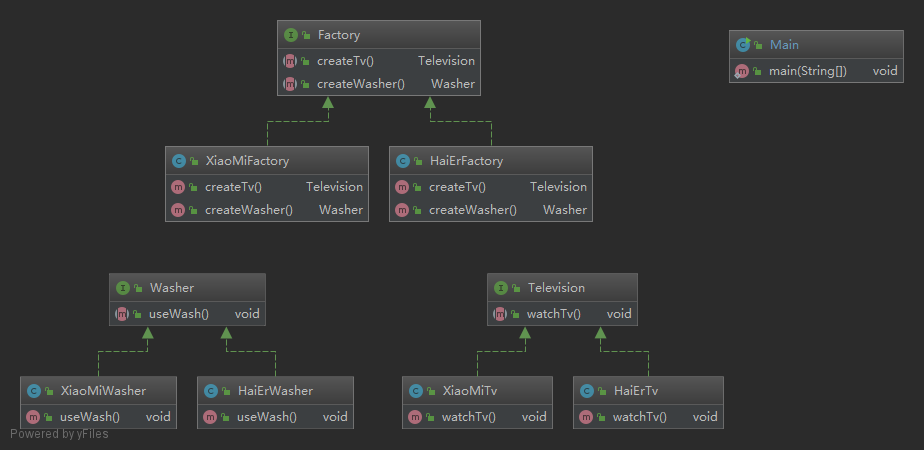Click the interface icon of the Television node
The height and width of the screenshot is (450, 924).
point(500,287)
